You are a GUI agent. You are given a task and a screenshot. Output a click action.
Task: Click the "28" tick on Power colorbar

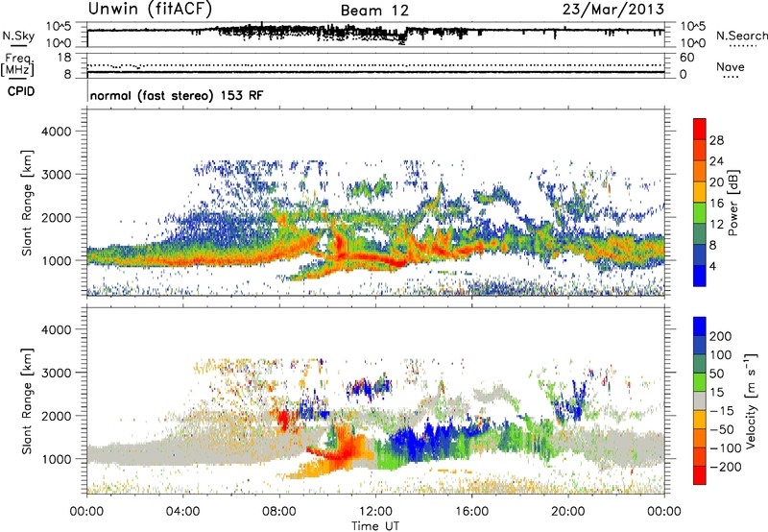716,140
